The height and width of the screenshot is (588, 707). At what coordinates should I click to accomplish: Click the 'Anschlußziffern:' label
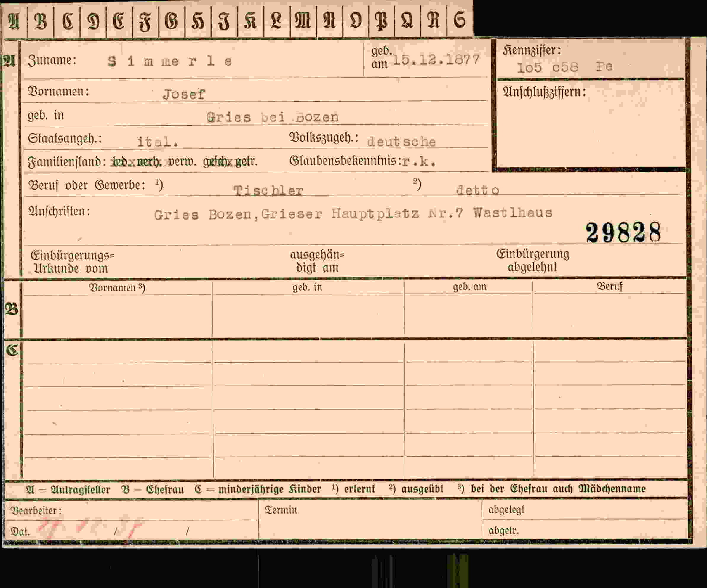[x=544, y=92]
